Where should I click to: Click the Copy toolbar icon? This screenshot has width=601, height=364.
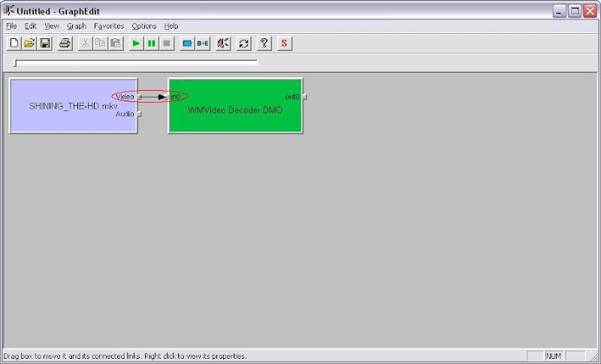(x=100, y=44)
